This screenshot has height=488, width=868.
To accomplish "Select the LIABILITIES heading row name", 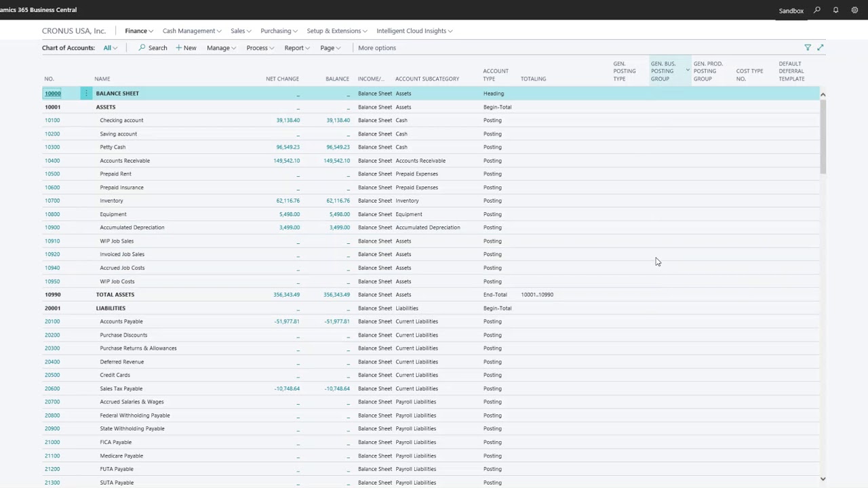I will [111, 308].
